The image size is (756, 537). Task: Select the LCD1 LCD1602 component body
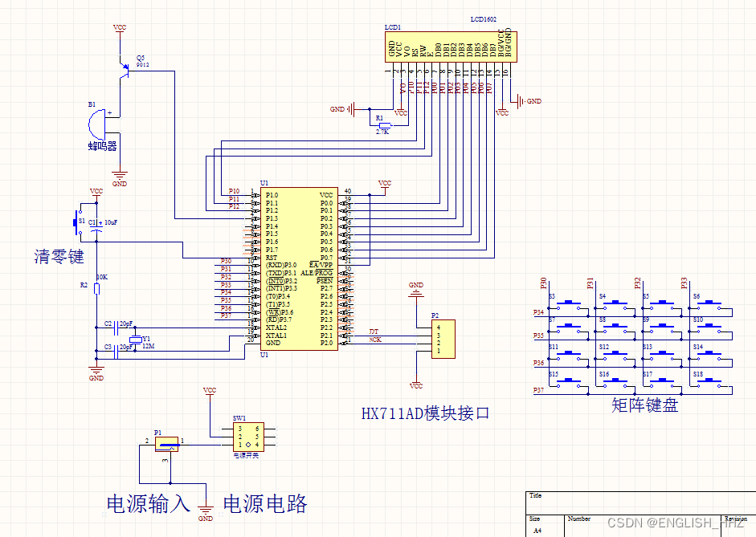pos(451,47)
